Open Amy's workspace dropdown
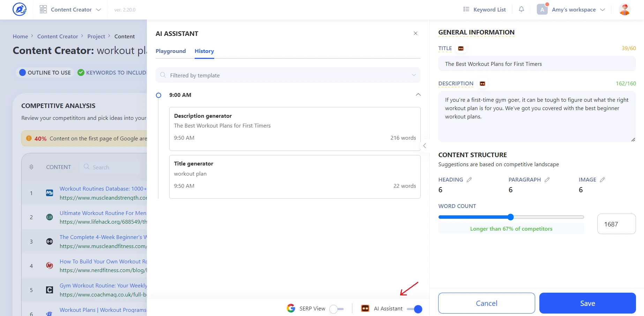Image resolution: width=644 pixels, height=316 pixels. pos(574,10)
